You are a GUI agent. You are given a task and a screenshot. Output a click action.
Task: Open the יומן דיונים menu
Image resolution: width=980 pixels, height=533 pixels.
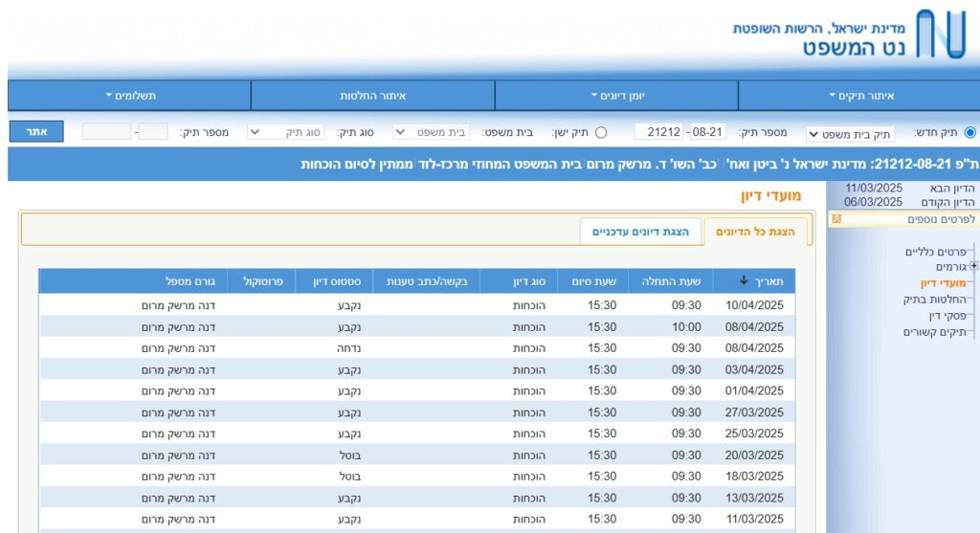[x=617, y=96]
